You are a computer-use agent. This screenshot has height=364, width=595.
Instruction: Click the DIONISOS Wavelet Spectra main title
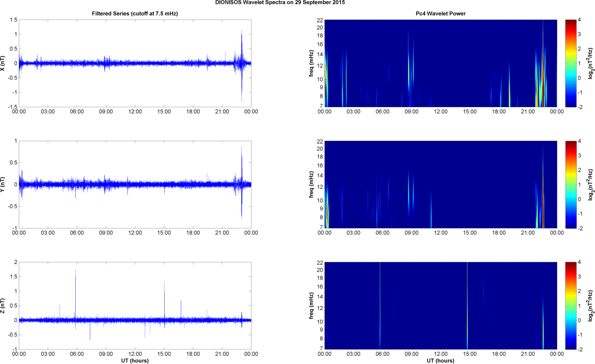click(280, 3)
